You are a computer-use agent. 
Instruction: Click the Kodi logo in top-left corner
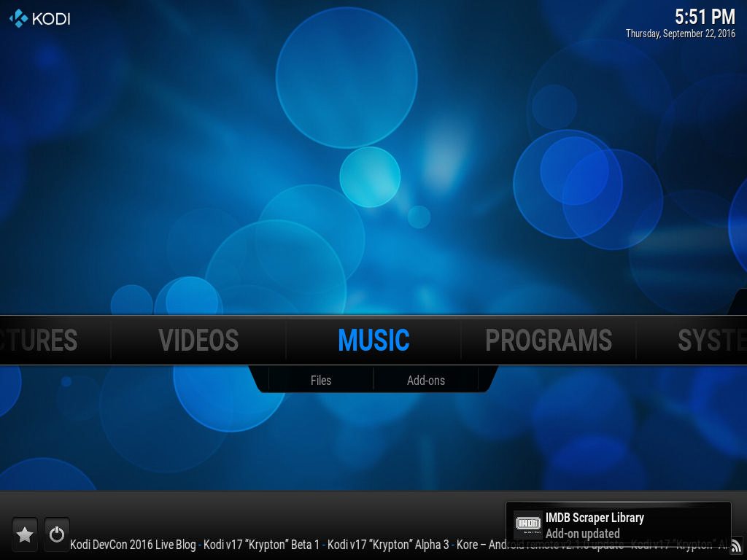coord(40,18)
